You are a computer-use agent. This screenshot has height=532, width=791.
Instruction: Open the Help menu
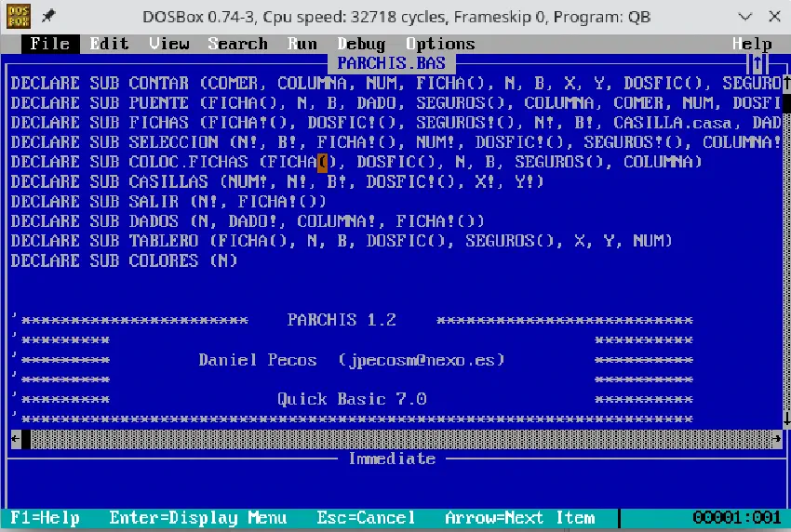752,44
